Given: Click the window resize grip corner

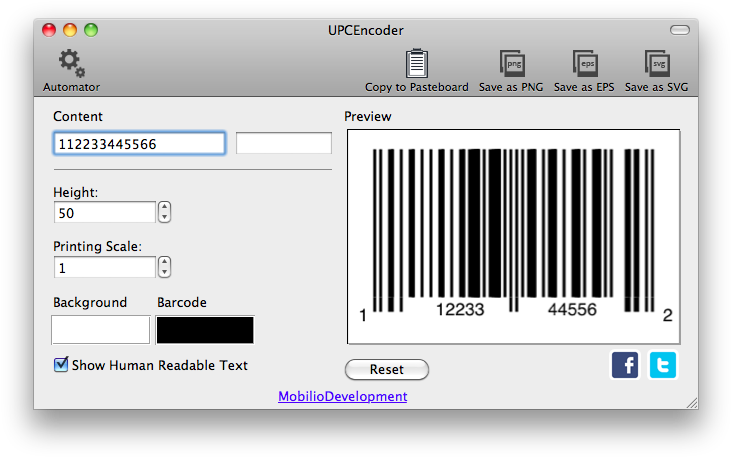Looking at the screenshot, I should click(692, 403).
